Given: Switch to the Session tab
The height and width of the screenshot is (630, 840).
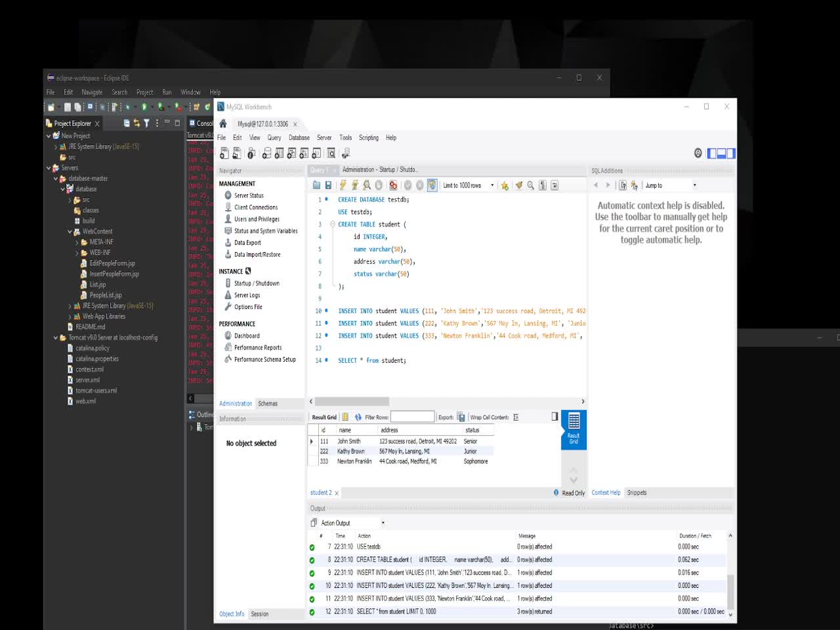Looking at the screenshot, I should (x=260, y=614).
